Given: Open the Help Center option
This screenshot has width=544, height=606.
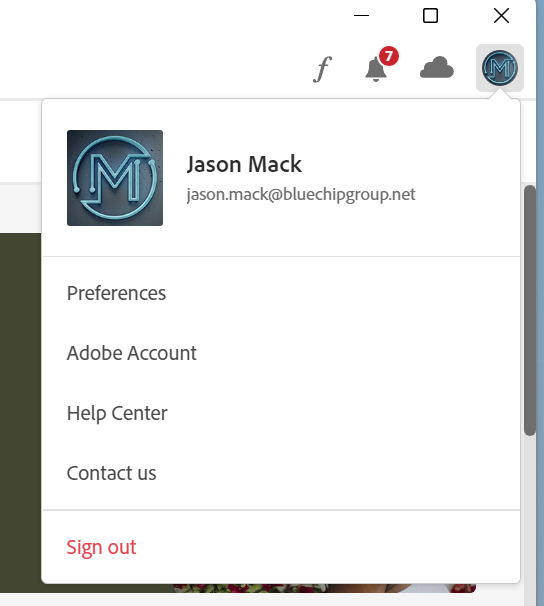Looking at the screenshot, I should tap(117, 413).
